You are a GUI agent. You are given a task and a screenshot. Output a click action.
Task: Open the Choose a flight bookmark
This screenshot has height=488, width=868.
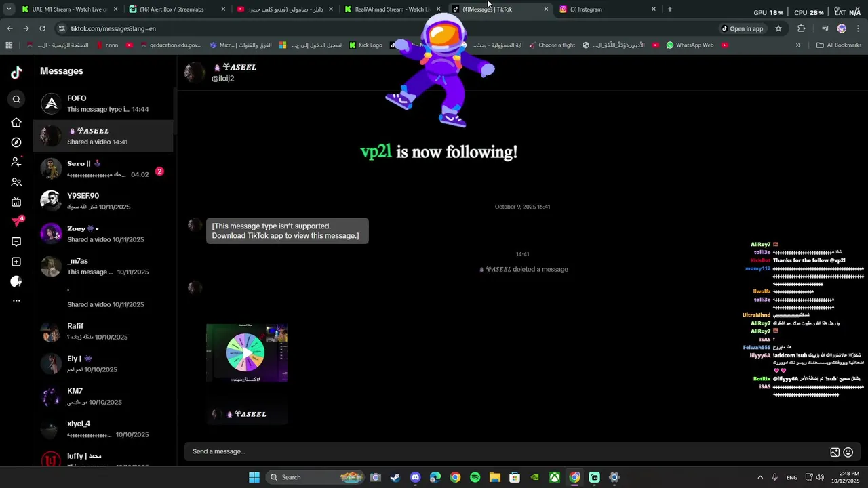[x=551, y=45]
